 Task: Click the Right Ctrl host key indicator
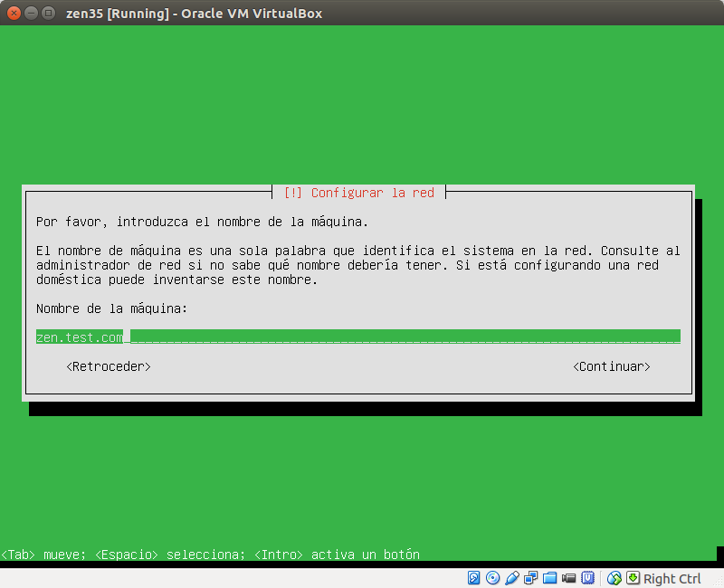pyautogui.click(x=672, y=578)
